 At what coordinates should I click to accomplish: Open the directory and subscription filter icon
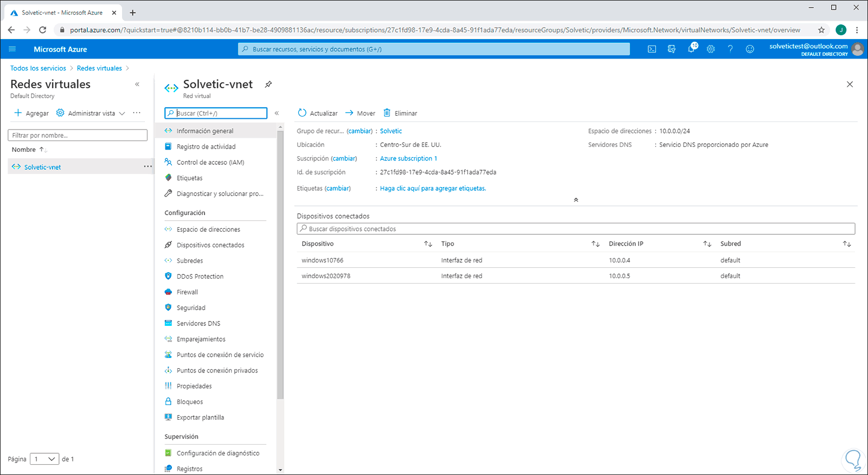point(672,49)
